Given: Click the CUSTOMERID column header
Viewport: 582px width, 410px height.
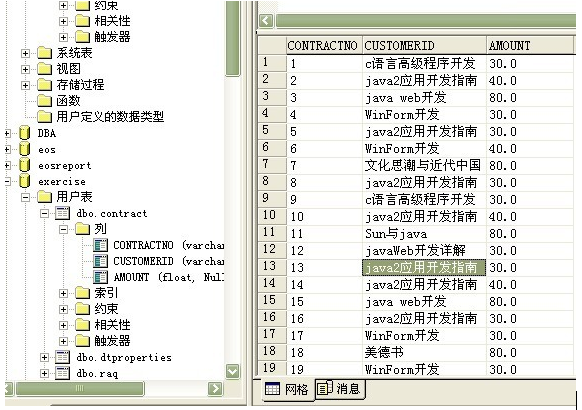Looking at the screenshot, I should tap(424, 46).
